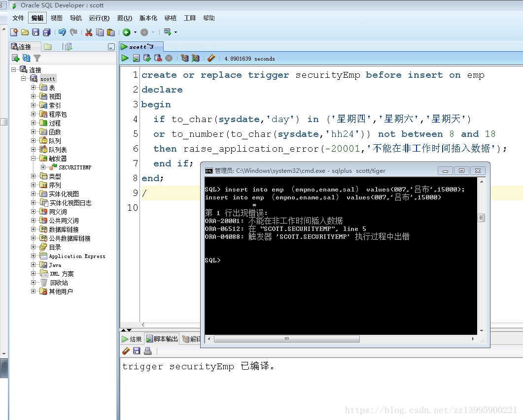Click the New file icon in main toolbar

pyautogui.click(x=14, y=32)
